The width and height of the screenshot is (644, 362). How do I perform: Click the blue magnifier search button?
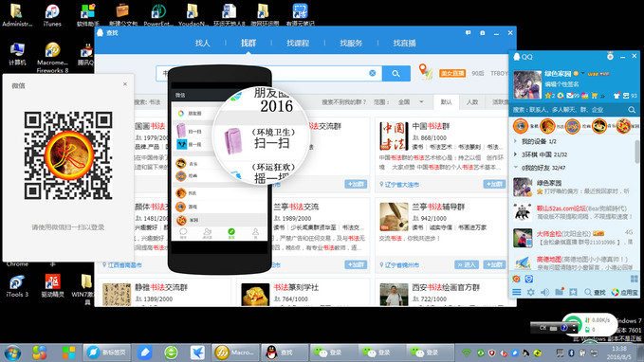click(x=396, y=74)
